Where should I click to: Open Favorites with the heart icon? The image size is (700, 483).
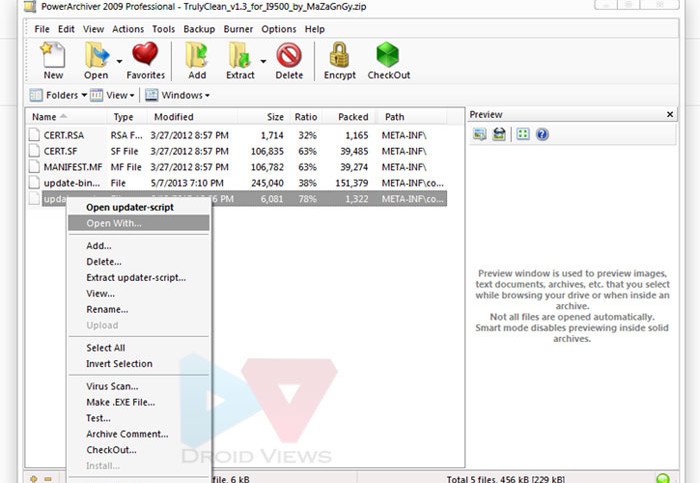pos(145,54)
